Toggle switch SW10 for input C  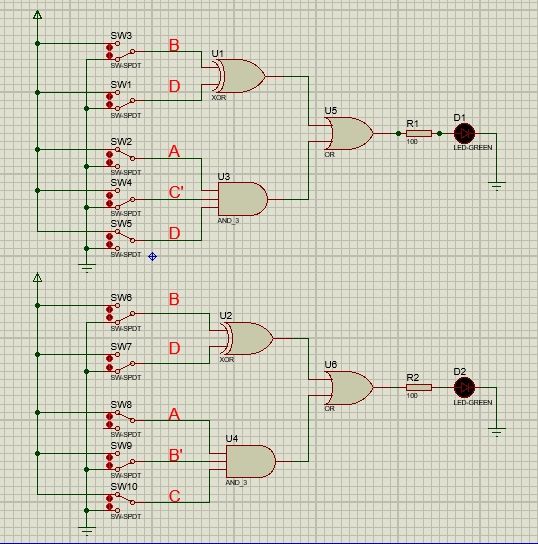[122, 502]
